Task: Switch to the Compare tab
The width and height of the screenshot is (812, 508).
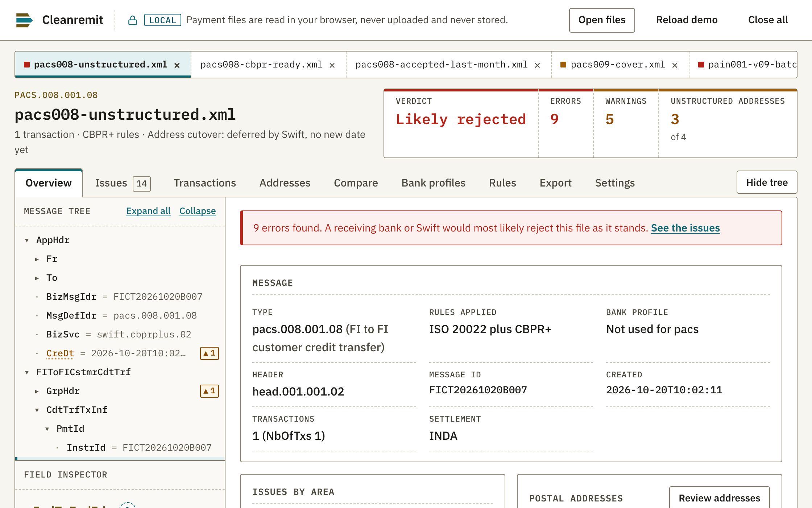Action: tap(356, 183)
